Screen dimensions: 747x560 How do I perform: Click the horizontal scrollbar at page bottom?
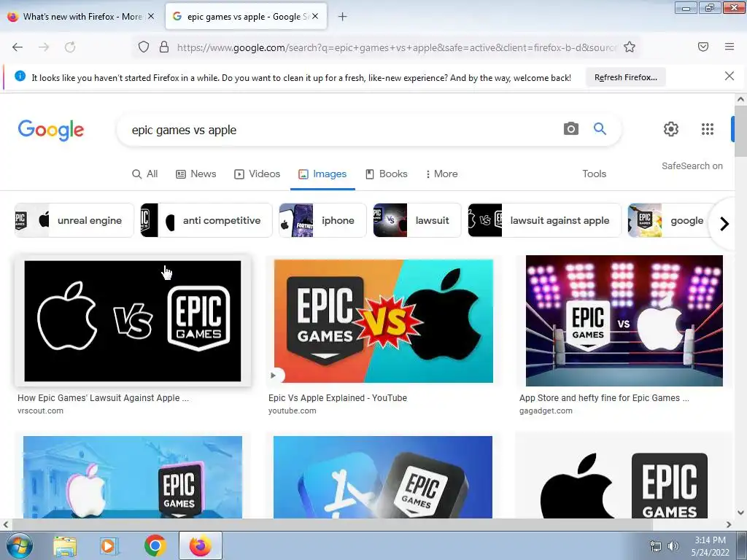pyautogui.click(x=331, y=524)
